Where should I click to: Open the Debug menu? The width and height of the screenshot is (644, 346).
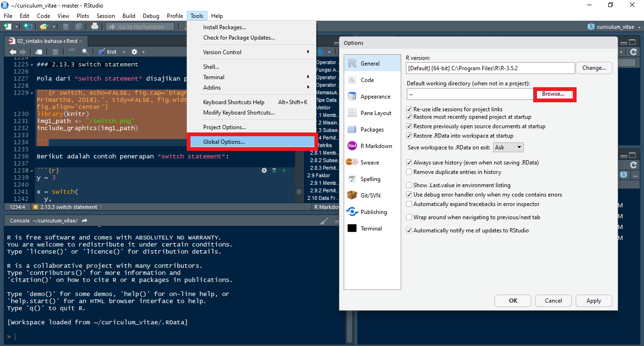(x=151, y=16)
